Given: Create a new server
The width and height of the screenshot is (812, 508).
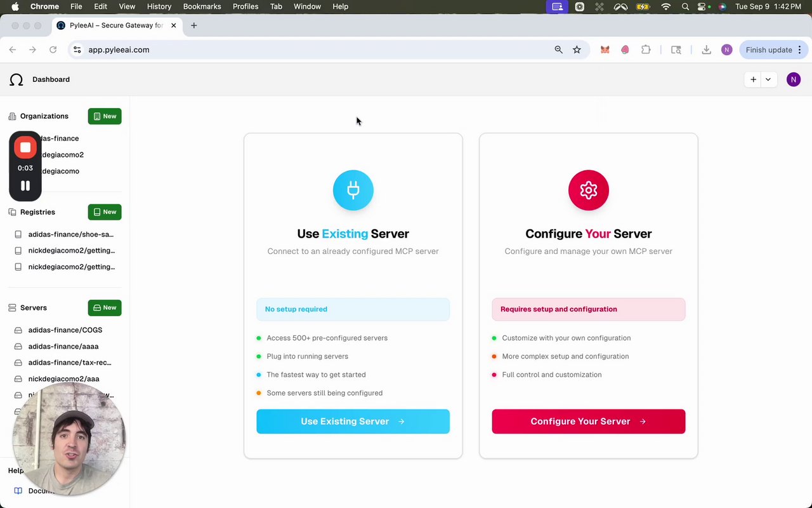Looking at the screenshot, I should 105,308.
